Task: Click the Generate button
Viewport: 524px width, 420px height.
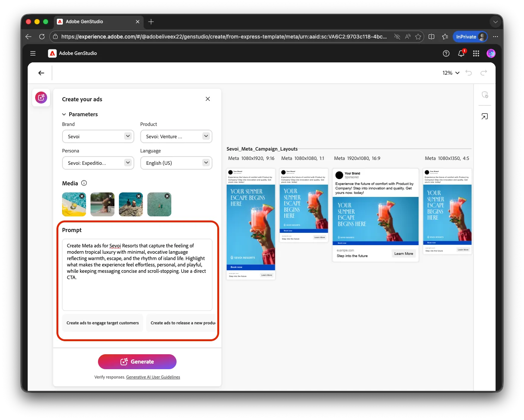Action: [137, 362]
